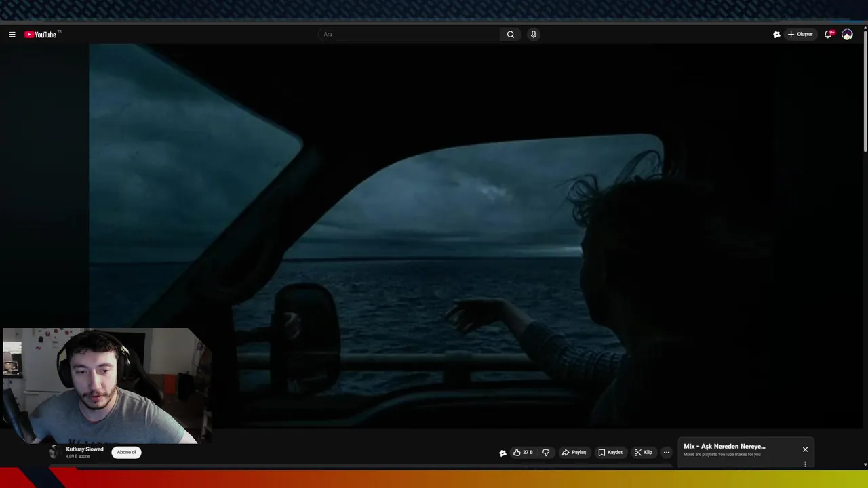Click the magnifying glass search button
Screen dimensions: 868x488
point(511,35)
